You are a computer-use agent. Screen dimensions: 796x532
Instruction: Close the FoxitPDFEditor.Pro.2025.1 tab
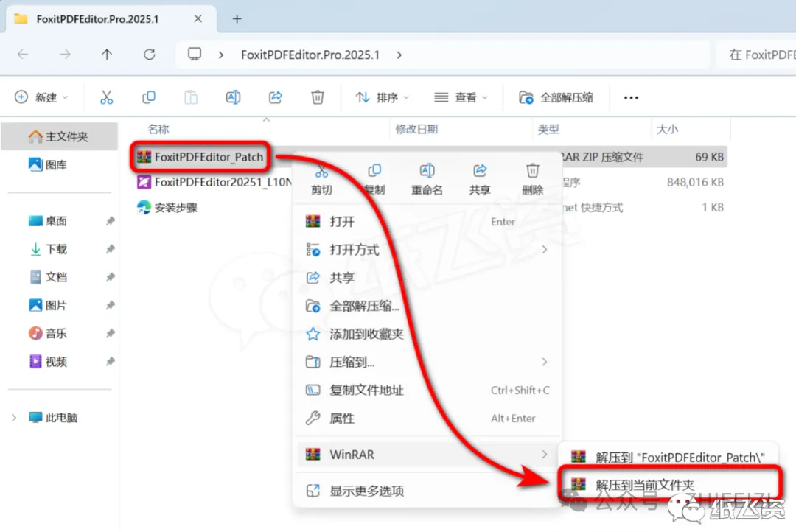[198, 18]
